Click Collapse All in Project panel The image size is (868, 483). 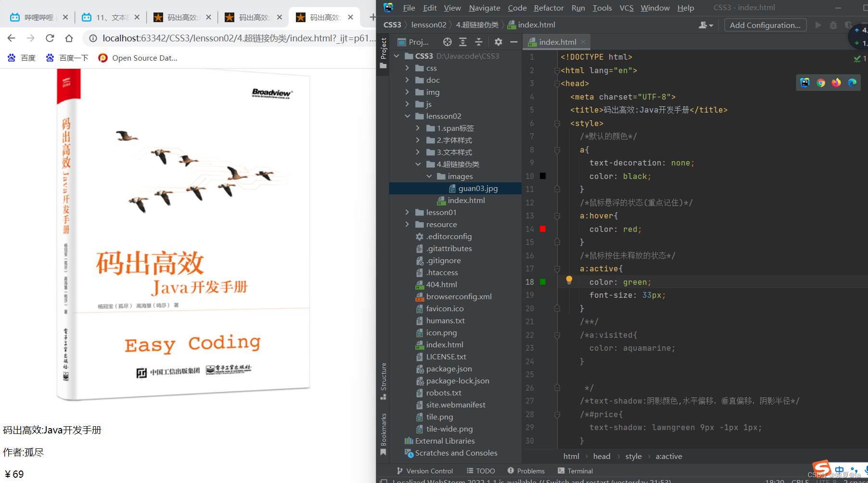(479, 42)
